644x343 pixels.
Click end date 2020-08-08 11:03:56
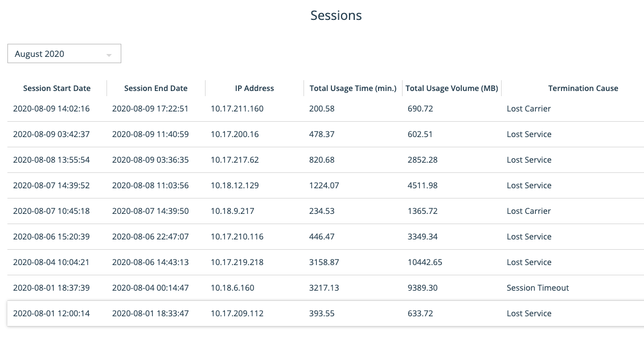point(150,185)
